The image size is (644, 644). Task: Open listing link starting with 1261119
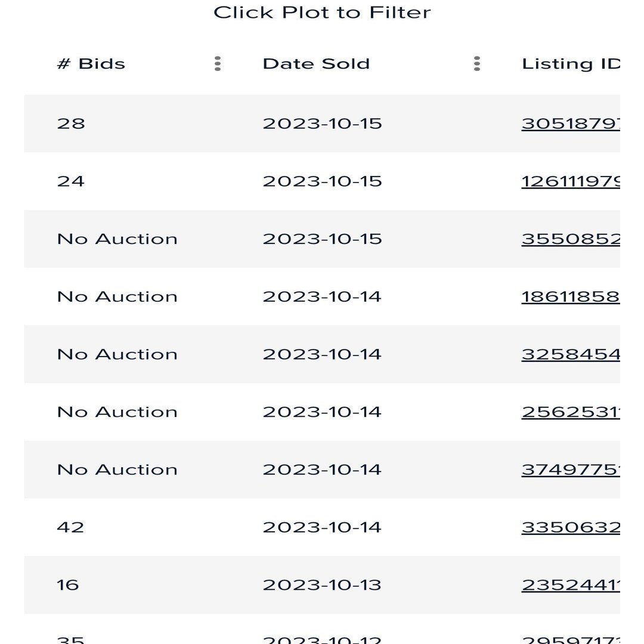click(x=571, y=181)
